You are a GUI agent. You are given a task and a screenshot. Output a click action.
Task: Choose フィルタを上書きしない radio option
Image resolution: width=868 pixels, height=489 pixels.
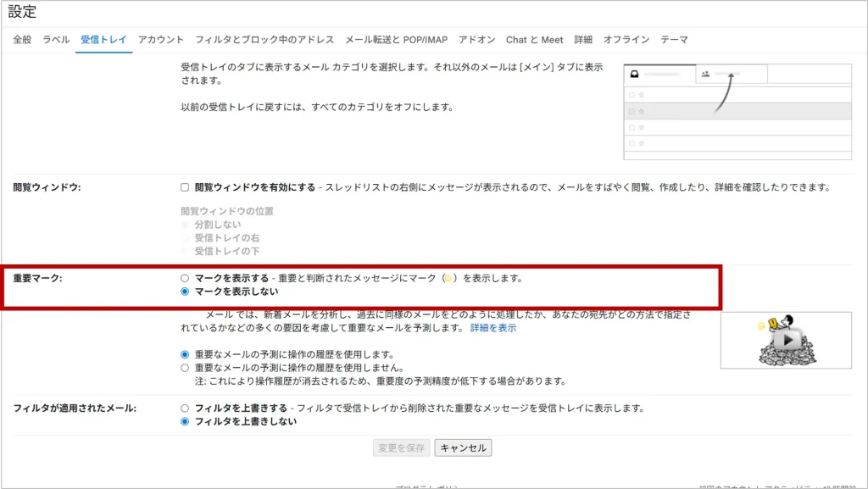click(x=185, y=421)
